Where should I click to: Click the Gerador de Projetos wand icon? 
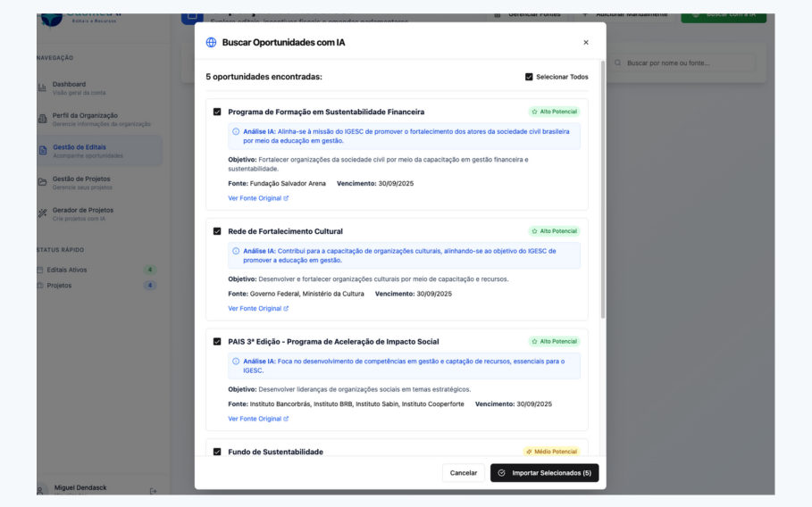pos(43,214)
